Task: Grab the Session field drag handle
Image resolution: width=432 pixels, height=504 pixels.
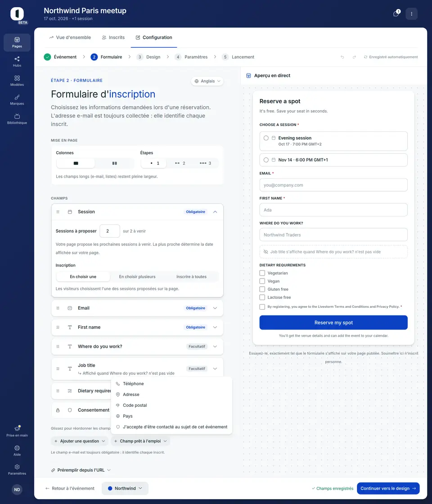Action: coord(58,212)
